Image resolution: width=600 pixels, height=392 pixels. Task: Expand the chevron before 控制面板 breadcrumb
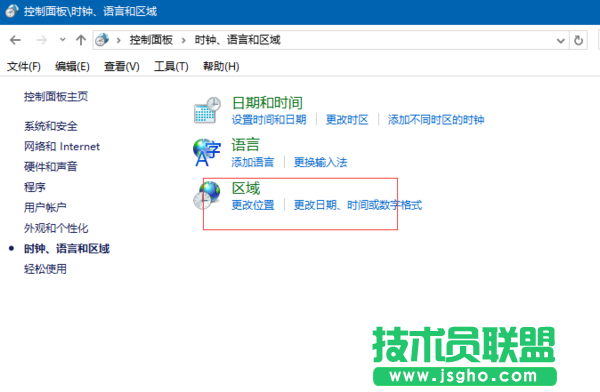[x=119, y=40]
